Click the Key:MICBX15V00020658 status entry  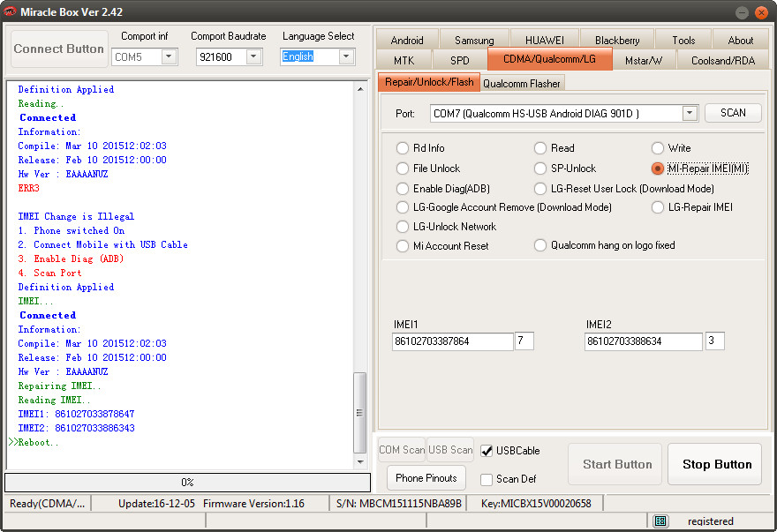[536, 504]
